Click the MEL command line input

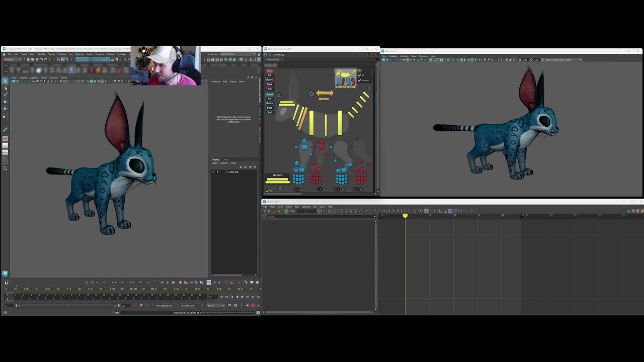pyautogui.click(x=146, y=313)
